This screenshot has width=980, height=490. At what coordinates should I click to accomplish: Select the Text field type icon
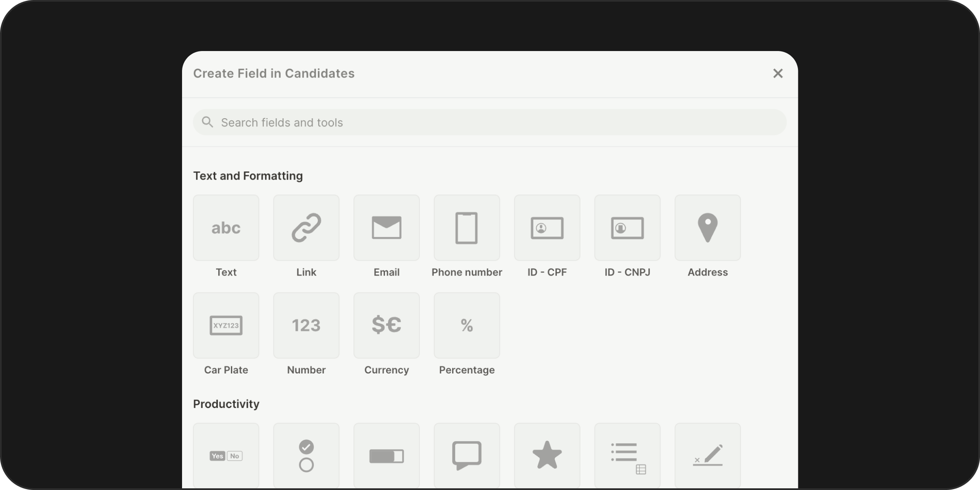pos(226,228)
